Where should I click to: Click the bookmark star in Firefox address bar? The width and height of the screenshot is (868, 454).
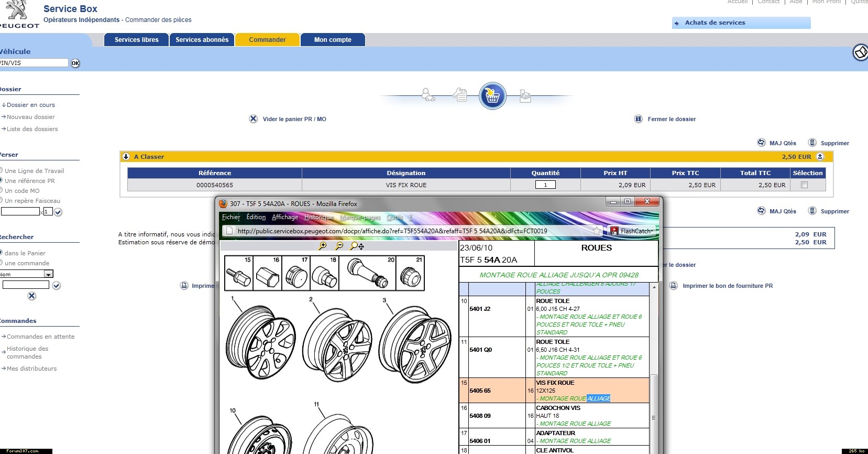597,231
